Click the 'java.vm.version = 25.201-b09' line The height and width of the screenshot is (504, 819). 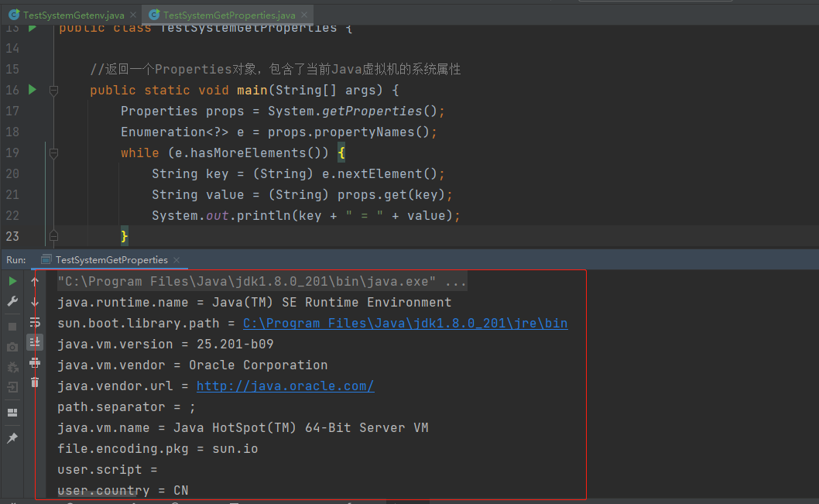[166, 345]
